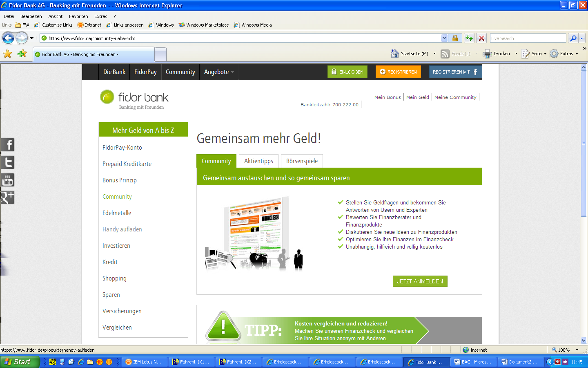
Task: Click the browser Forward arrow button
Action: tap(21, 38)
